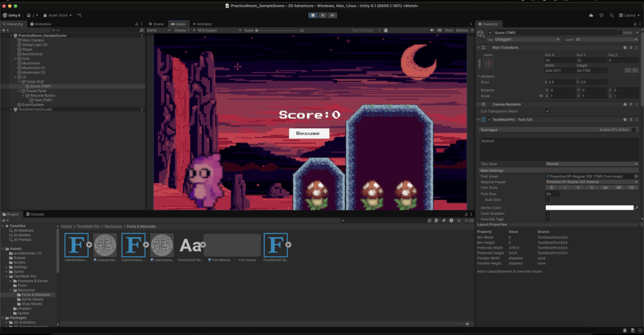Open the Console tab
Viewport: 644px width, 335px height.
36,214
